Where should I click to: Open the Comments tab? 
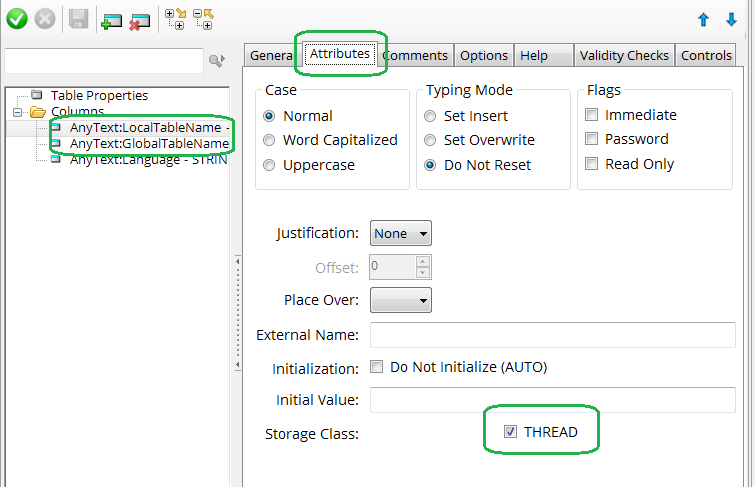415,56
